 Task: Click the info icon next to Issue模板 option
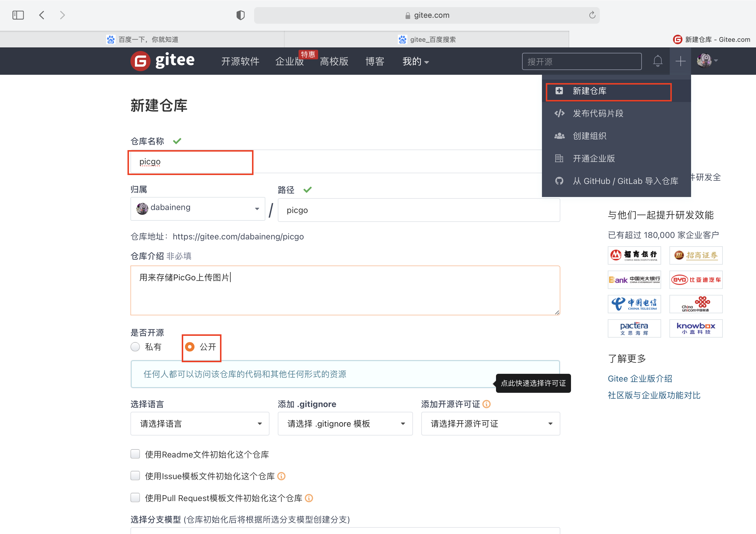pos(281,476)
